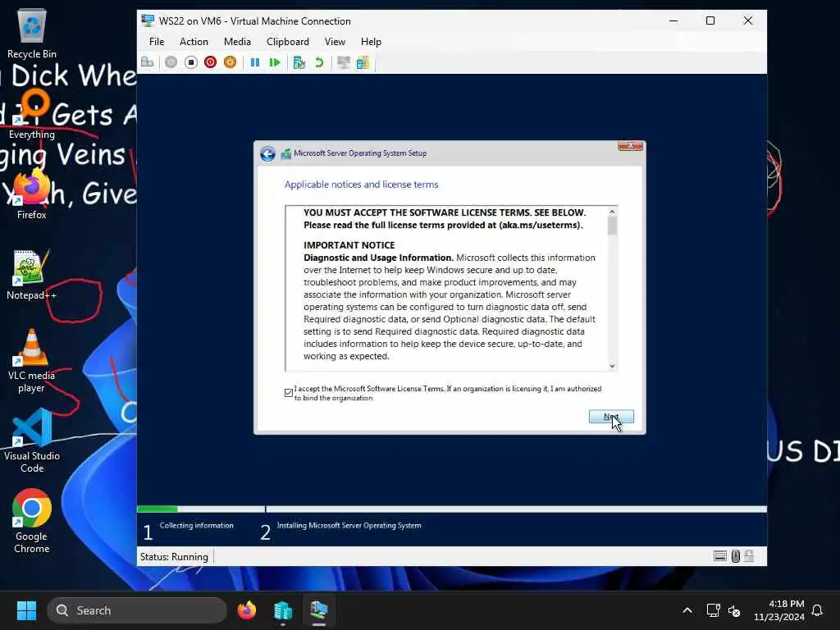
Task: Click the greyed Enhanced Session toolbar icon
Action: pyautogui.click(x=344, y=62)
